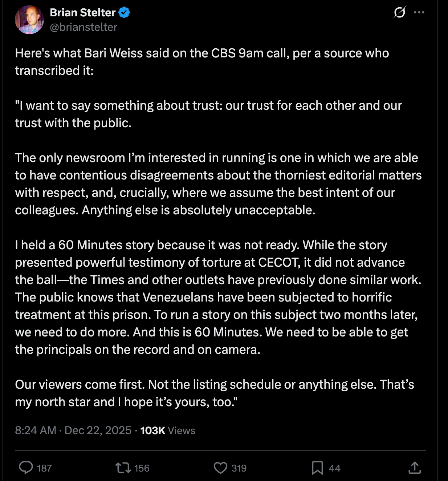Click the 156 reposts count
Viewport: 448px width, 481px height.
142,468
